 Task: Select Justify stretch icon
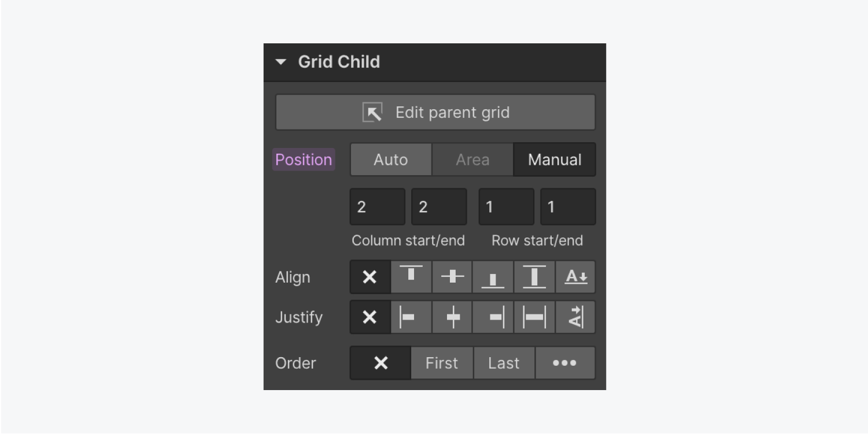[x=534, y=317]
